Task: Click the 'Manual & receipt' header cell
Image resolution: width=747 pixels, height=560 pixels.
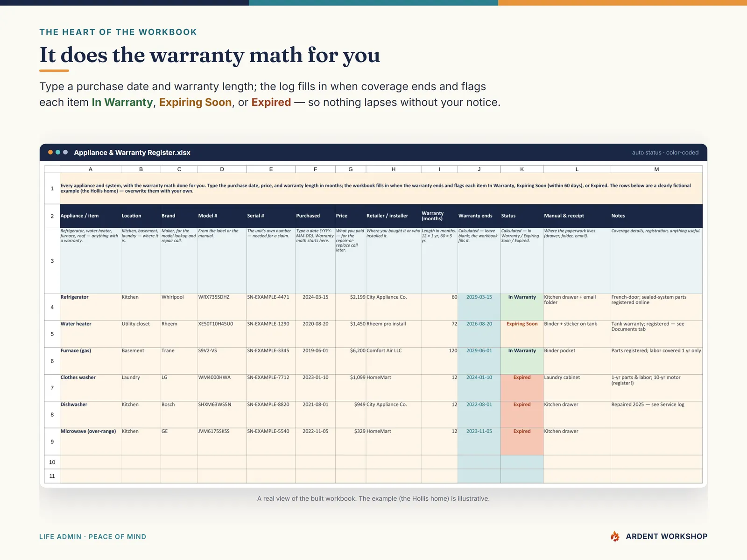Action: [577, 216]
